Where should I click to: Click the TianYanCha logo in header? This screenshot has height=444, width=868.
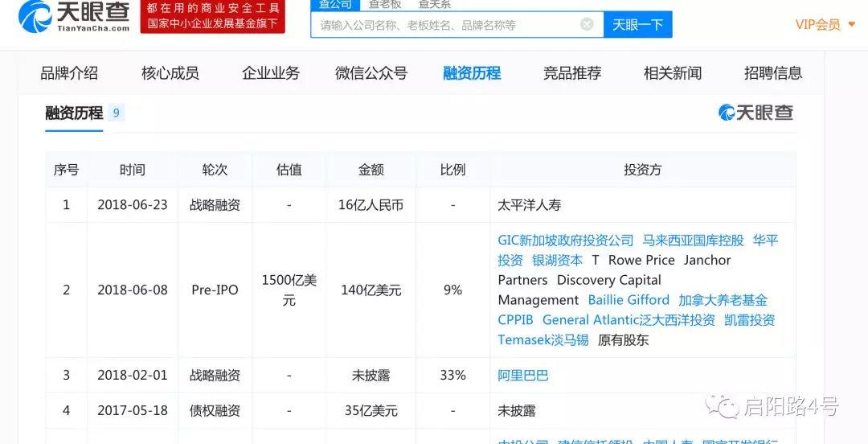click(74, 16)
